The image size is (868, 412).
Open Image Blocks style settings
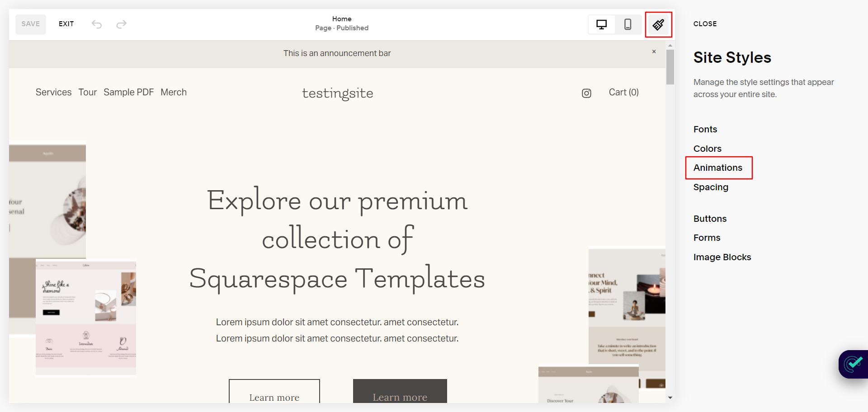722,257
